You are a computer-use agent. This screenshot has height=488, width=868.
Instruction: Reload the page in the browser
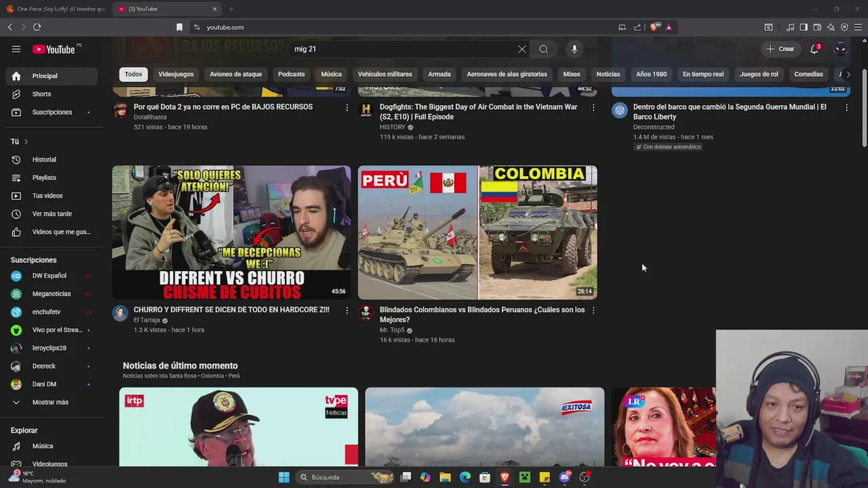click(x=37, y=27)
